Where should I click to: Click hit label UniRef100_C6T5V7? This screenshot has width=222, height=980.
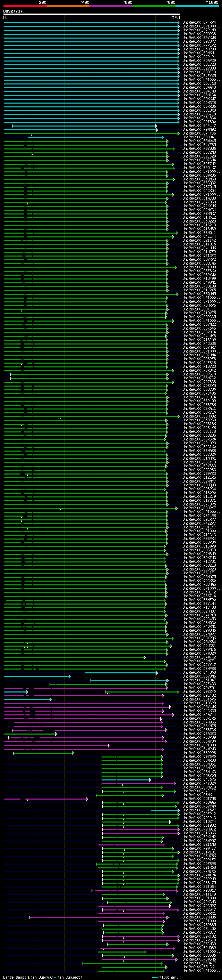199,810
